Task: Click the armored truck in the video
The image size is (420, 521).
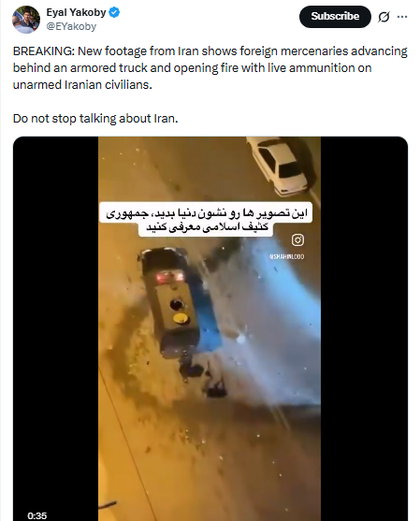Action: pos(180,303)
